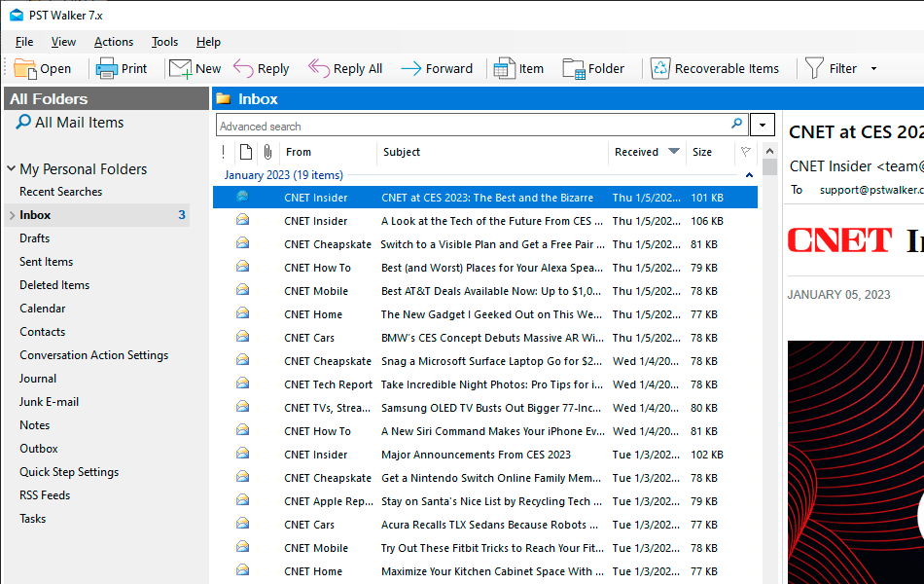Image resolution: width=924 pixels, height=584 pixels.
Task: Click envelope icon of Kitchen Cabinet Space email
Action: coord(242,569)
